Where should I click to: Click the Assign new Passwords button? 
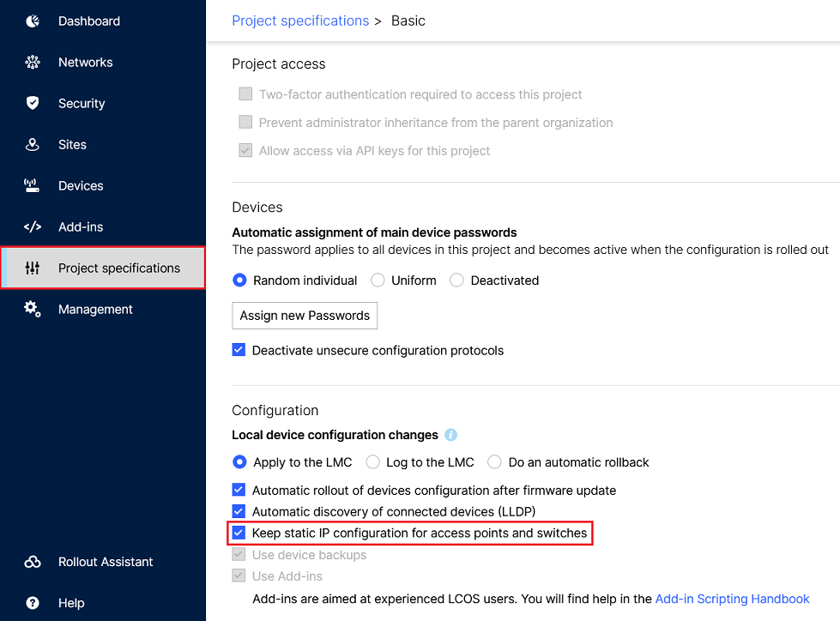coord(304,316)
